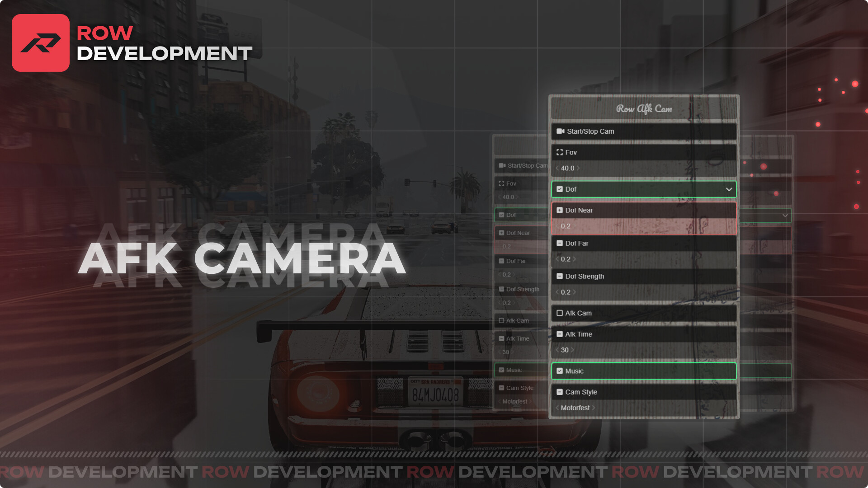Click the minus icon on Dof Strength
The width and height of the screenshot is (868, 488).
(560, 276)
